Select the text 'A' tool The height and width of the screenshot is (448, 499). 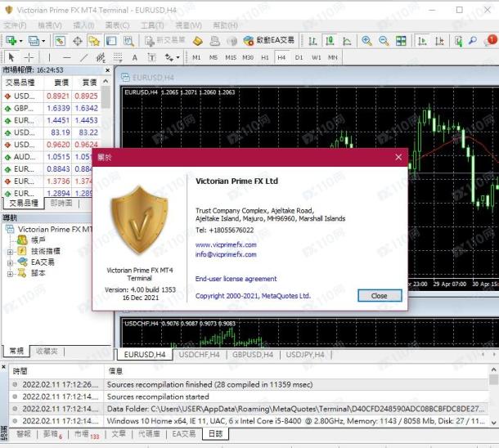[135, 57]
